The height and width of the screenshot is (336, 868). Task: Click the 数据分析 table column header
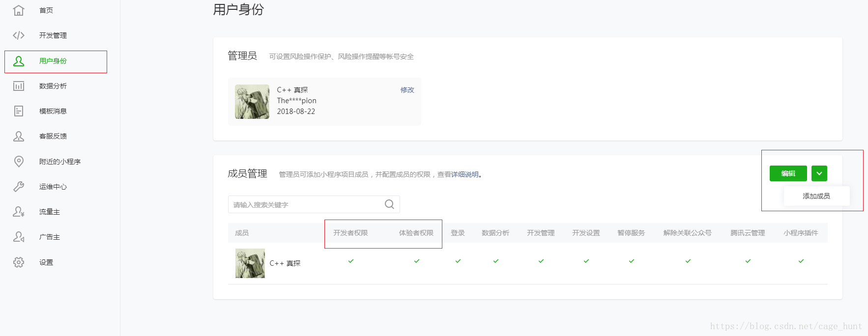pyautogui.click(x=495, y=233)
